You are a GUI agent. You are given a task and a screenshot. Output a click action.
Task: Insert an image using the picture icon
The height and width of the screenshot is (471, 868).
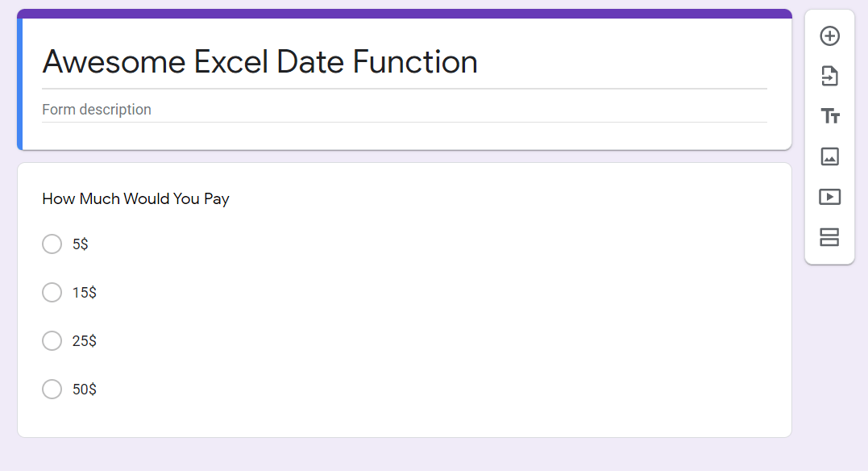829,156
